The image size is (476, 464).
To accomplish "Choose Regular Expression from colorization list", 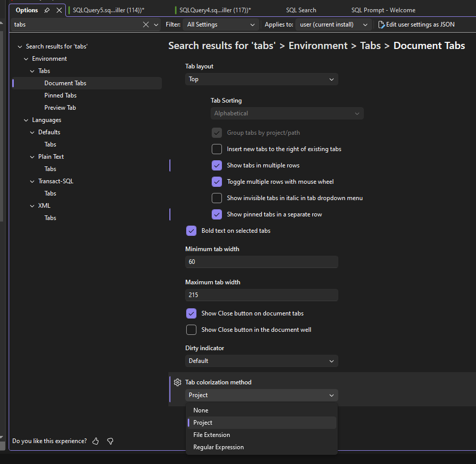I will coord(218,447).
